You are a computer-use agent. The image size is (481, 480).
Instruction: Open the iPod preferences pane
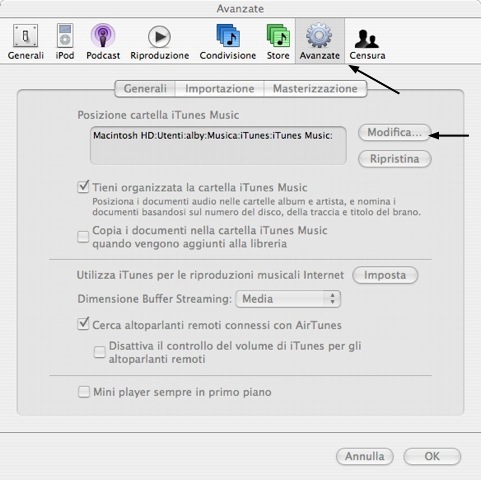point(65,41)
